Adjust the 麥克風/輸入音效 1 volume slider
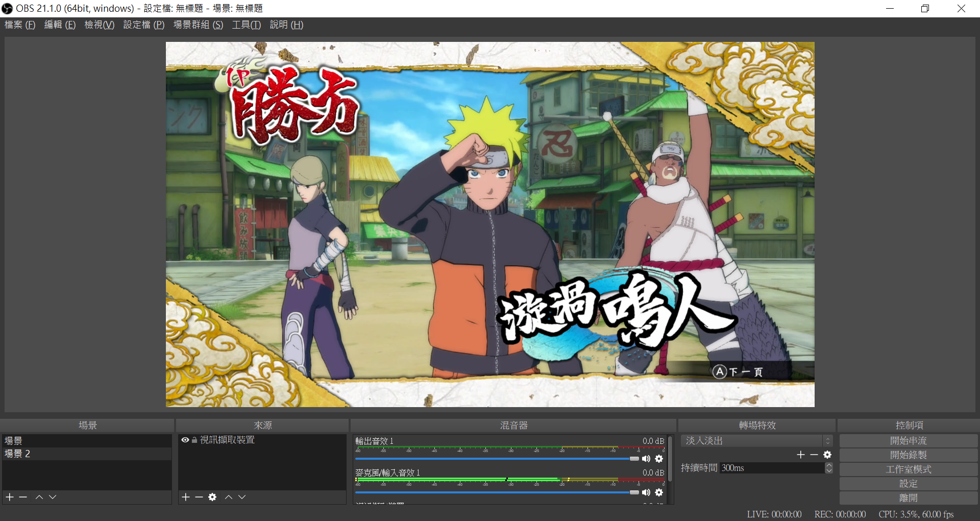 tap(497, 492)
